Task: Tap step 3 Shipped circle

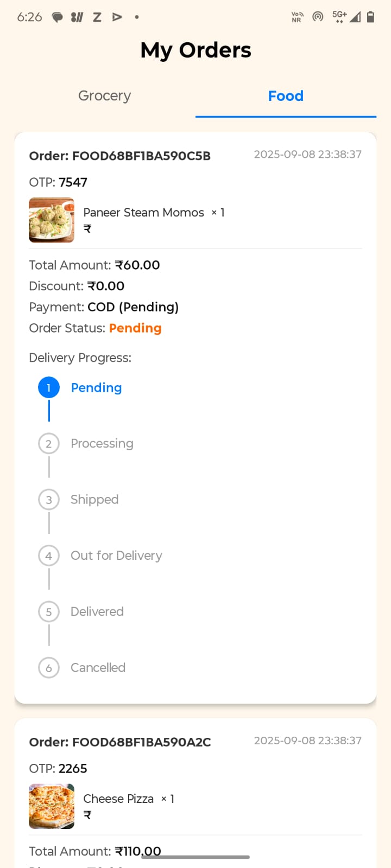Action: pyautogui.click(x=49, y=500)
